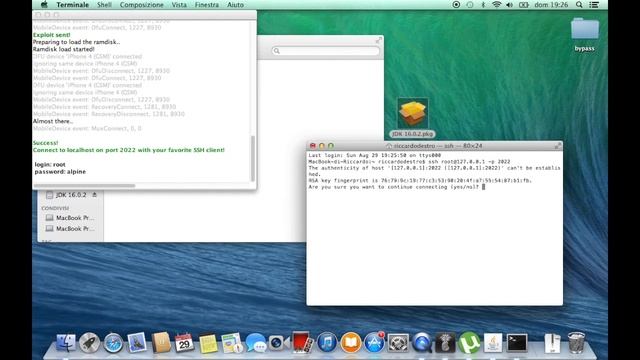Select second MacBook Pr… shared item
The height and width of the screenshot is (360, 640).
pos(70,229)
